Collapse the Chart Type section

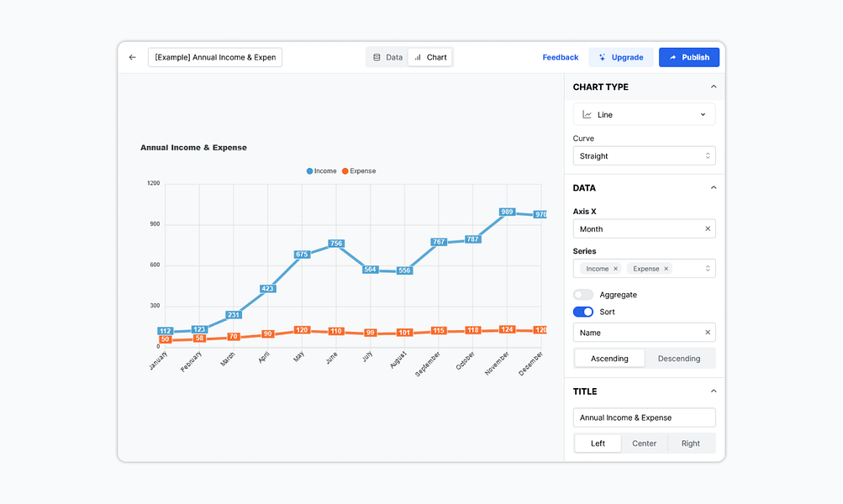click(x=714, y=87)
